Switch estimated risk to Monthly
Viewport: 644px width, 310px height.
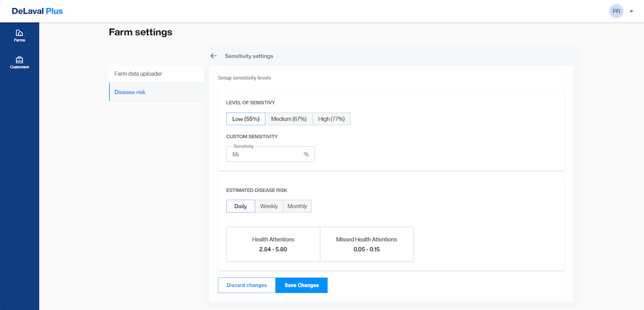click(x=297, y=206)
